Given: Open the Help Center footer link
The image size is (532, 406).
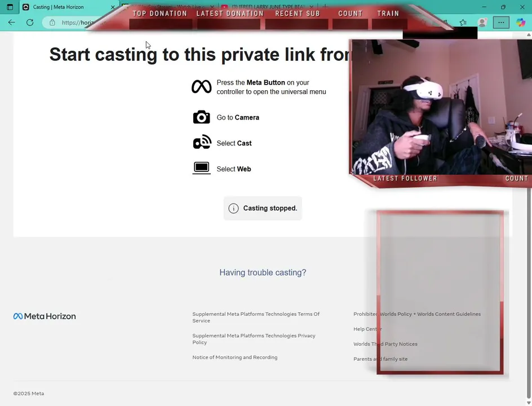Looking at the screenshot, I should pos(367,329).
